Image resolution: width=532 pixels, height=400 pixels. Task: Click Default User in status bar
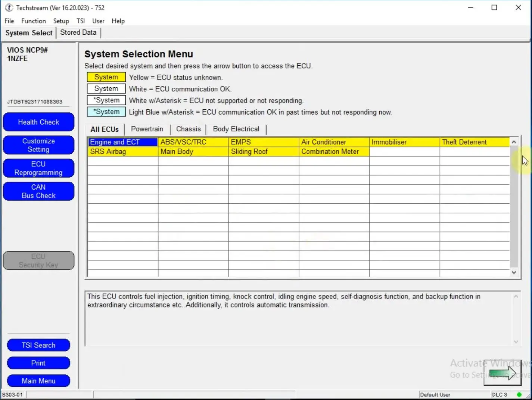[435, 394]
